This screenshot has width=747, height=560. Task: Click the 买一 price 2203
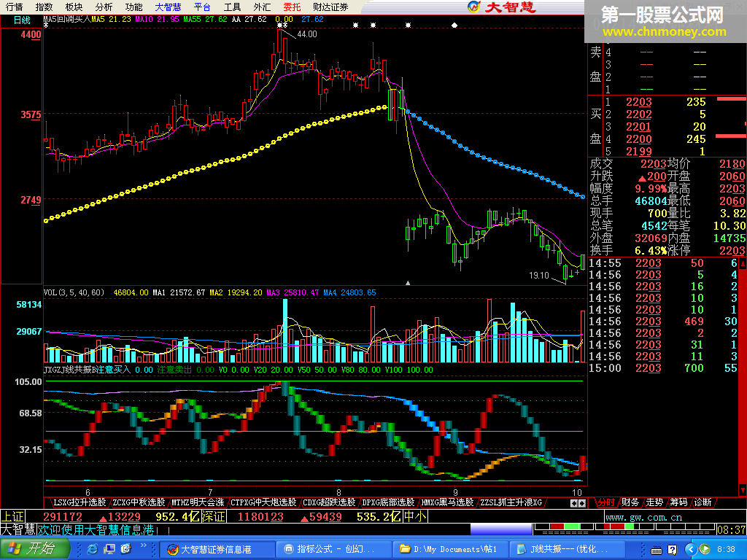638,102
